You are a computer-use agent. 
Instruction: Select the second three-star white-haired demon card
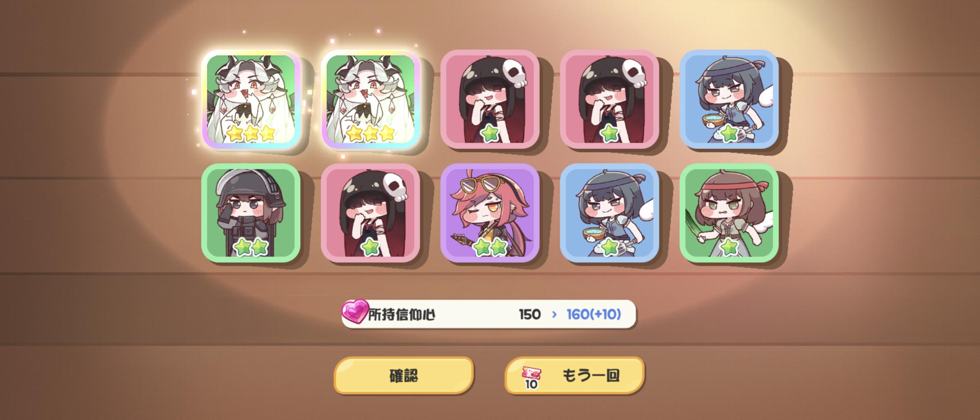pos(371,99)
